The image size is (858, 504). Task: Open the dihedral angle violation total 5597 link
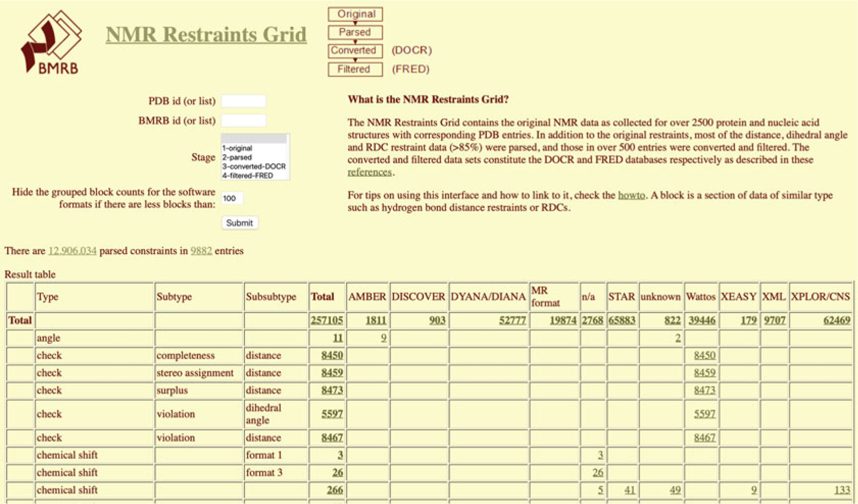[x=332, y=414]
